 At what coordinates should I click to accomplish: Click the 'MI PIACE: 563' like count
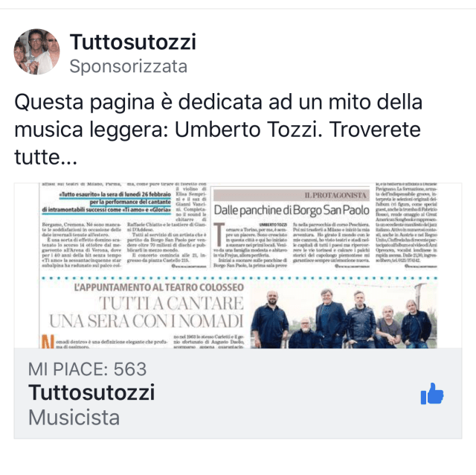[x=88, y=369]
